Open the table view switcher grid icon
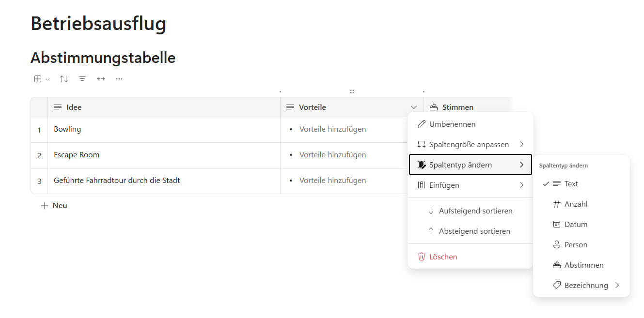Image resolution: width=644 pixels, height=318 pixels. click(41, 79)
